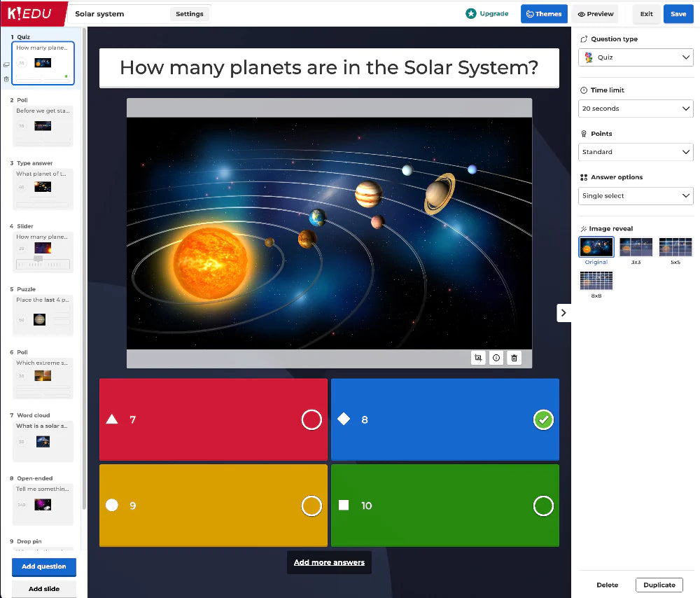Click the question title text field

[x=329, y=68]
